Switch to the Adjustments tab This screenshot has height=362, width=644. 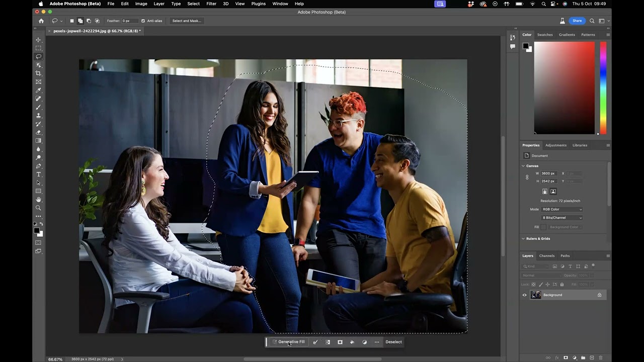(556, 145)
